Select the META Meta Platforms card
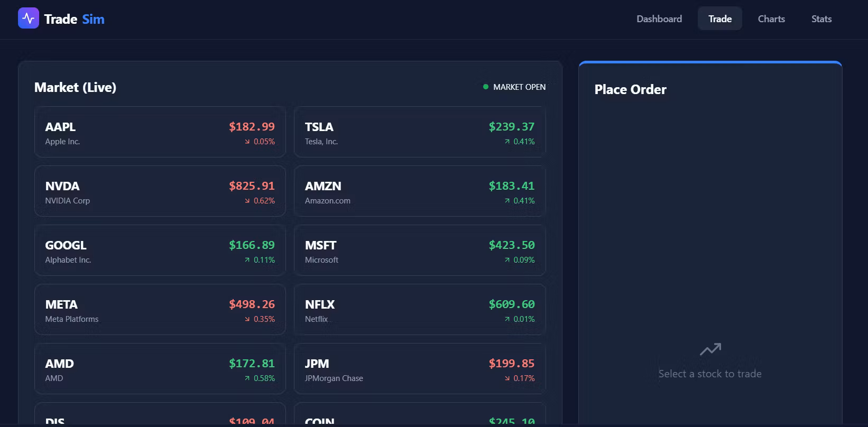868x427 pixels. 160,310
